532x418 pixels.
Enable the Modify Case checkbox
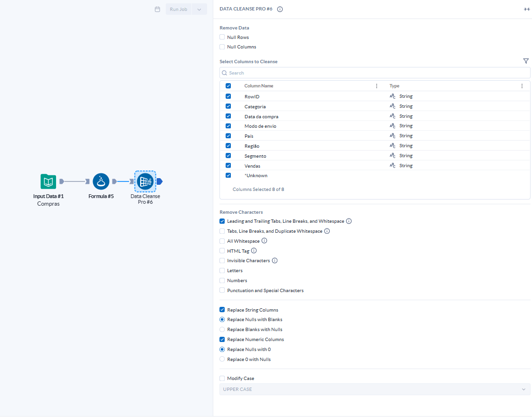pyautogui.click(x=222, y=379)
